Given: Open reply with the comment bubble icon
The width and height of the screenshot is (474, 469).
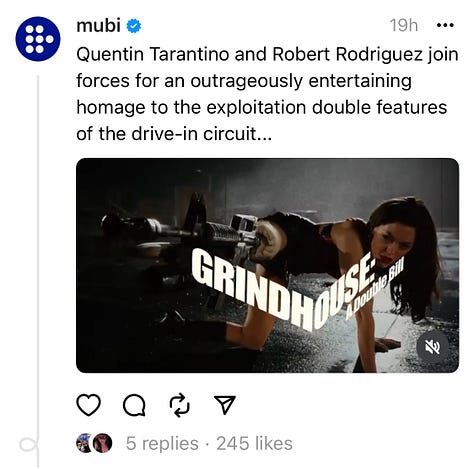Looking at the screenshot, I should [134, 405].
